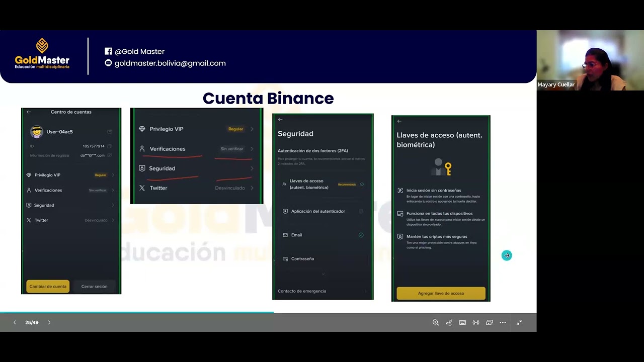The image size is (644, 362).
Task: Click the Recomendado badge on Llaves de acceso
Action: 347,185
